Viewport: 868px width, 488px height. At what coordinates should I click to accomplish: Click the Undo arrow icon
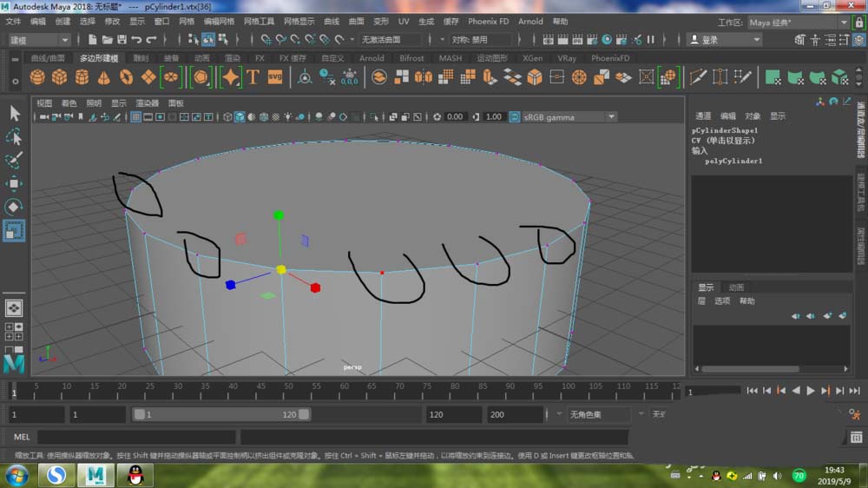click(x=136, y=39)
